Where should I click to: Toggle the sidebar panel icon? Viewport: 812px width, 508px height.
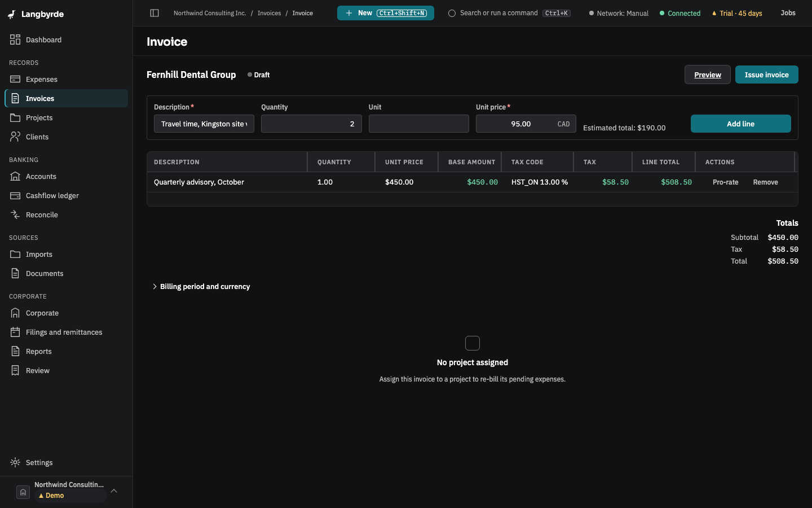click(x=155, y=13)
